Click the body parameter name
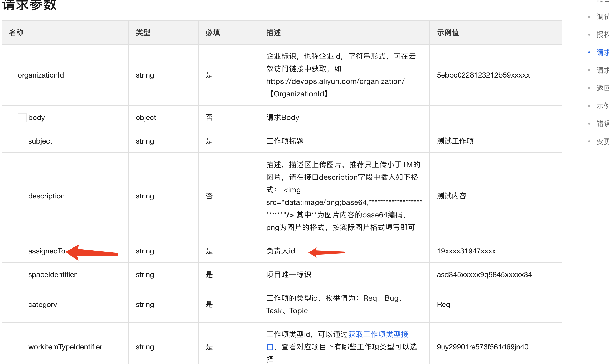 pos(36,118)
